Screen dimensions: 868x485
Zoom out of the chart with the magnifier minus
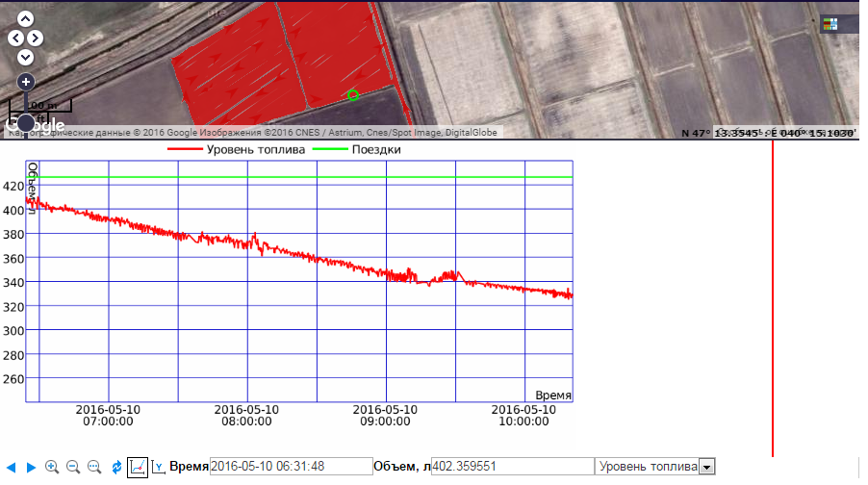tap(73, 467)
